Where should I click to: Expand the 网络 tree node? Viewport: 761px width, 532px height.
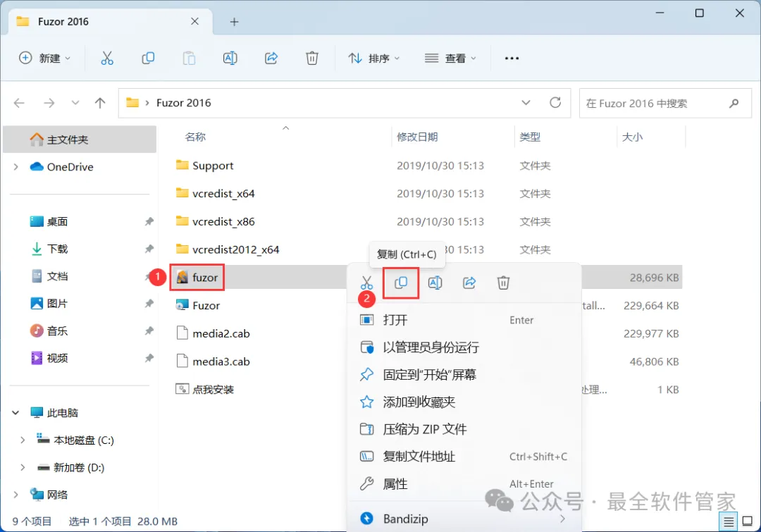16,495
